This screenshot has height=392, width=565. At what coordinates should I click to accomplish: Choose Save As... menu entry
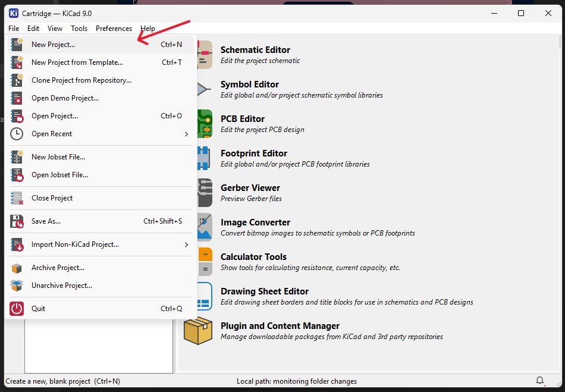click(x=101, y=221)
